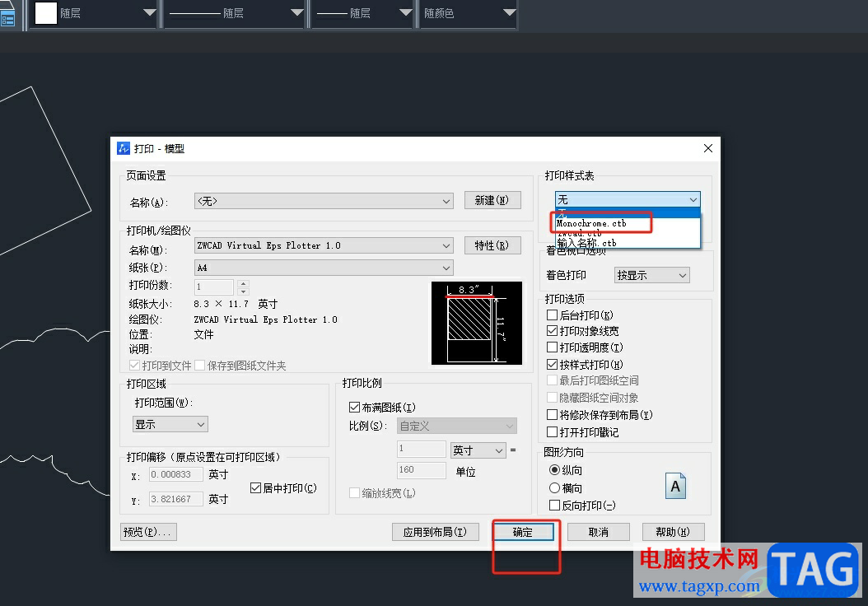Click the scale unit field showing 160
Image resolution: width=868 pixels, height=606 pixels.
[x=422, y=470]
